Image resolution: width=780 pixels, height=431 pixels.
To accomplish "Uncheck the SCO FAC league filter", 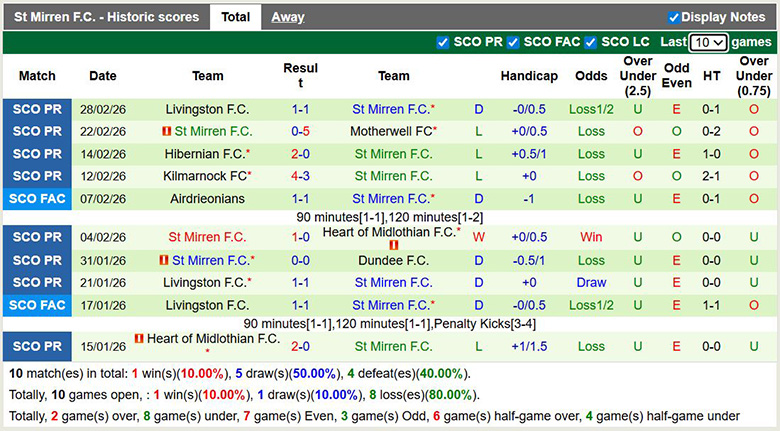I will click(x=513, y=42).
